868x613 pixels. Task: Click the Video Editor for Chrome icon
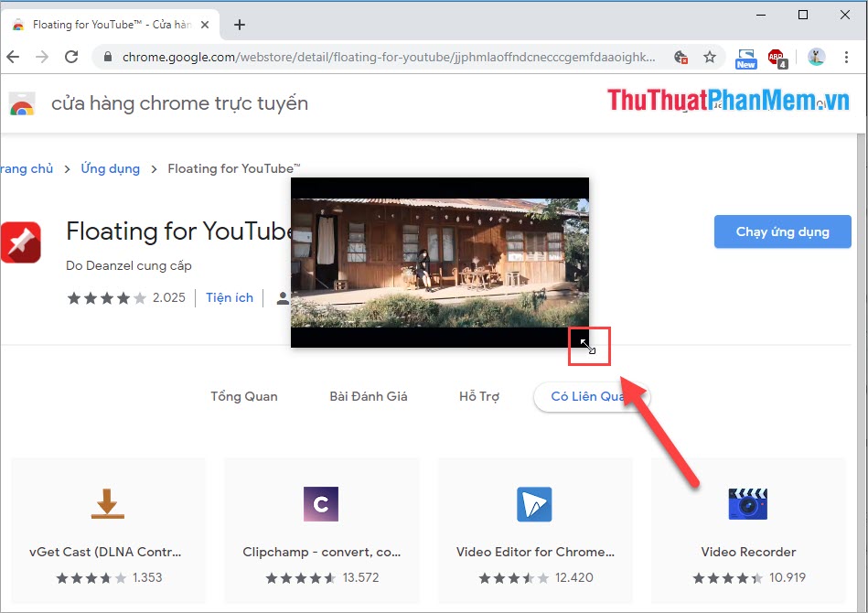tap(534, 503)
